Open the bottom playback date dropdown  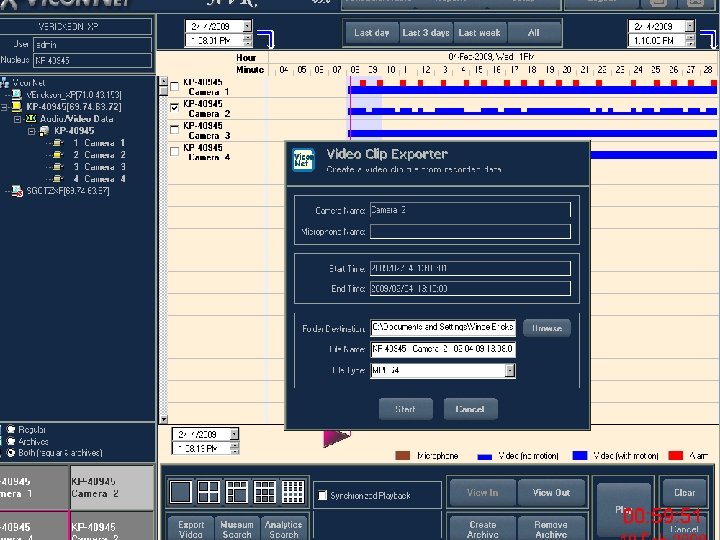[x=234, y=434]
